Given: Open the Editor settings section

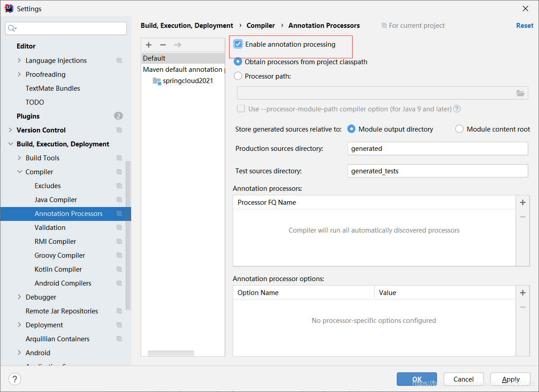Looking at the screenshot, I should tap(26, 46).
